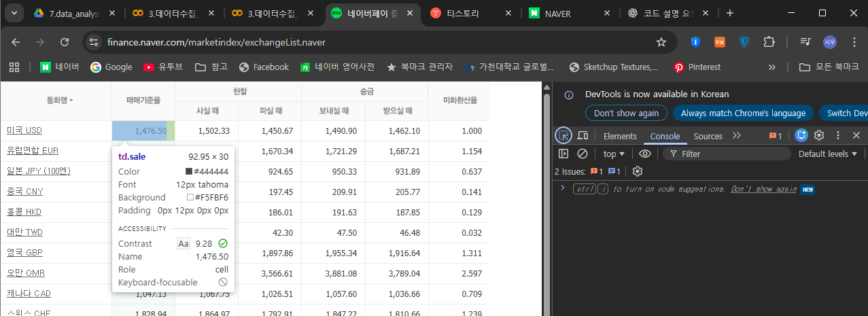This screenshot has width=868, height=316.
Task: Close the 티스토리 tab
Action: pyautogui.click(x=508, y=13)
